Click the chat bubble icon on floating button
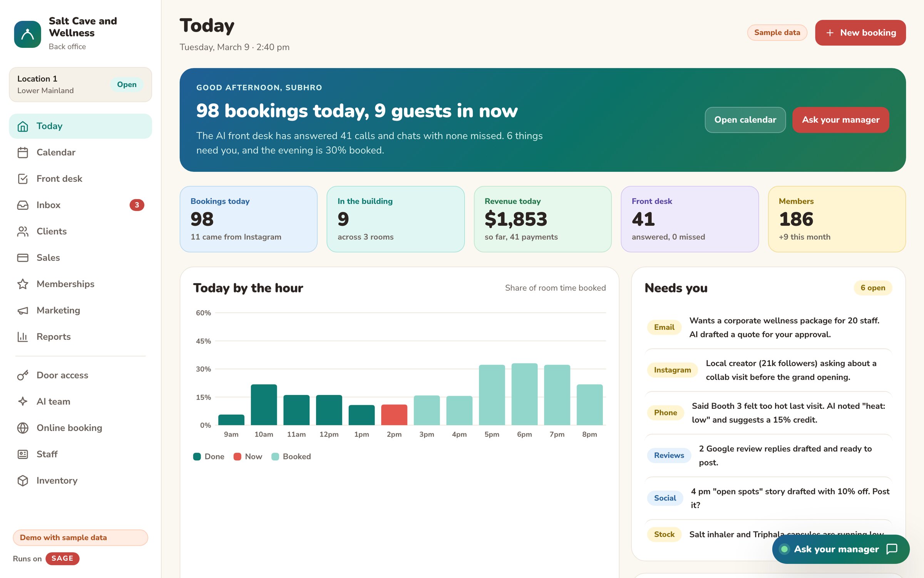 coord(892,549)
